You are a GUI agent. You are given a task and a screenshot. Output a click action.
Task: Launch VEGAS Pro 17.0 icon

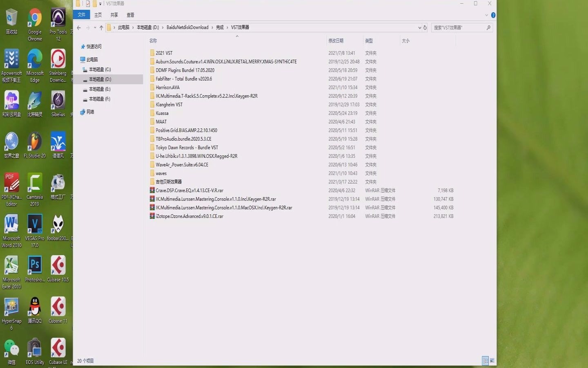click(35, 231)
